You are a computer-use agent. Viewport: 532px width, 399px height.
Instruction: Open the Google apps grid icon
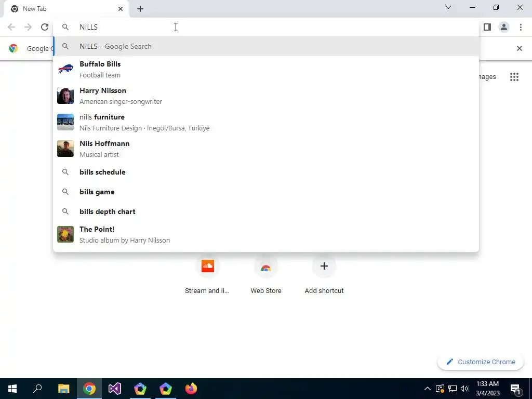tap(514, 77)
